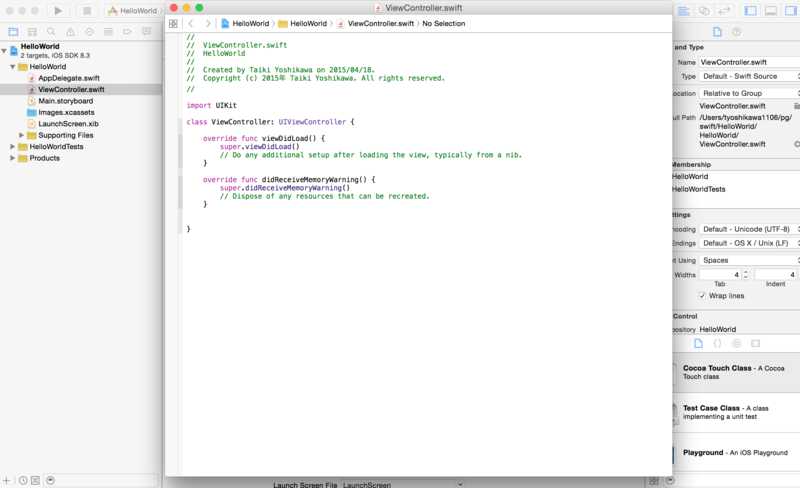
Task: Open Launch Screen File dropdown behind editor
Action: click(403, 484)
